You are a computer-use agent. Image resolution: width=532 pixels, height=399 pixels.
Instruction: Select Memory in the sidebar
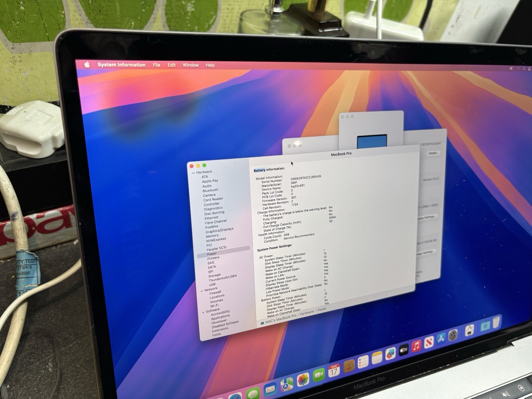tap(212, 236)
